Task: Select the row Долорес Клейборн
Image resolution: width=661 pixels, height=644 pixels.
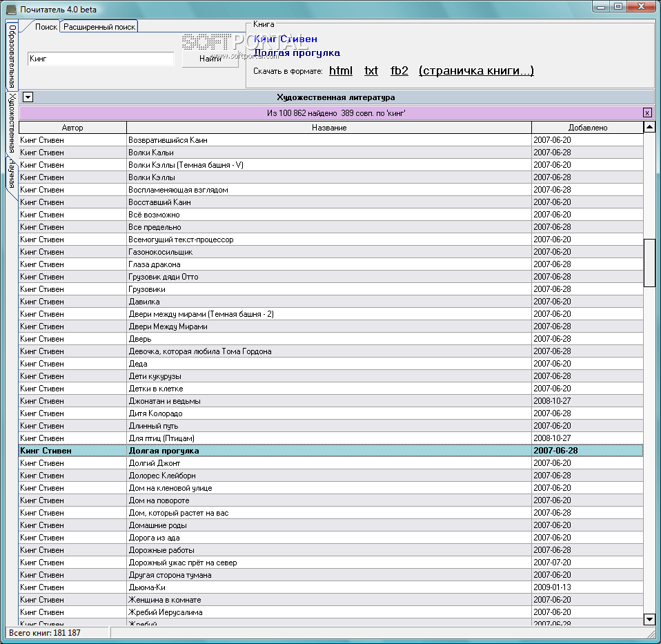Action: (331, 476)
